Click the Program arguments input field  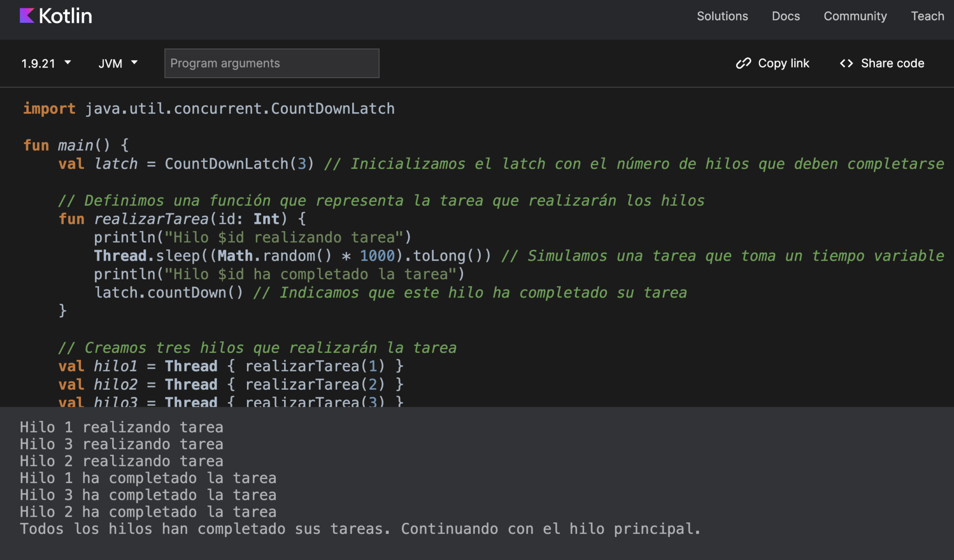coord(272,63)
